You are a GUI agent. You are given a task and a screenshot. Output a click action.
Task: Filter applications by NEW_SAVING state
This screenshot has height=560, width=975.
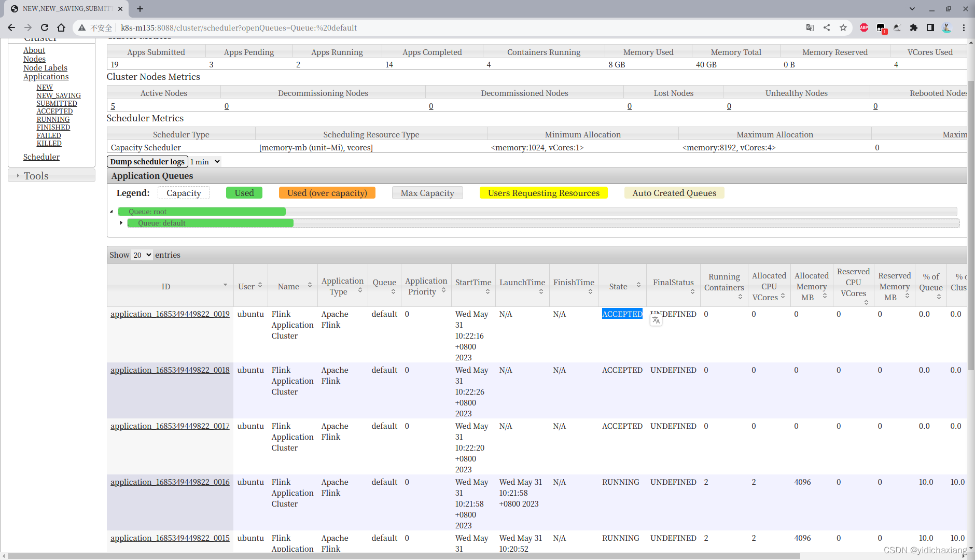pos(59,96)
